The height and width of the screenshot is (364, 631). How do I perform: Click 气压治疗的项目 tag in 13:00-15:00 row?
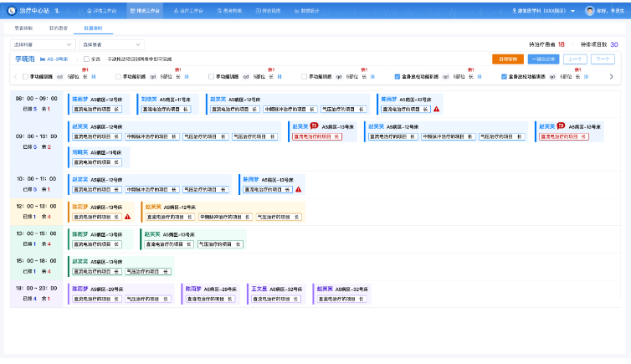coord(221,244)
